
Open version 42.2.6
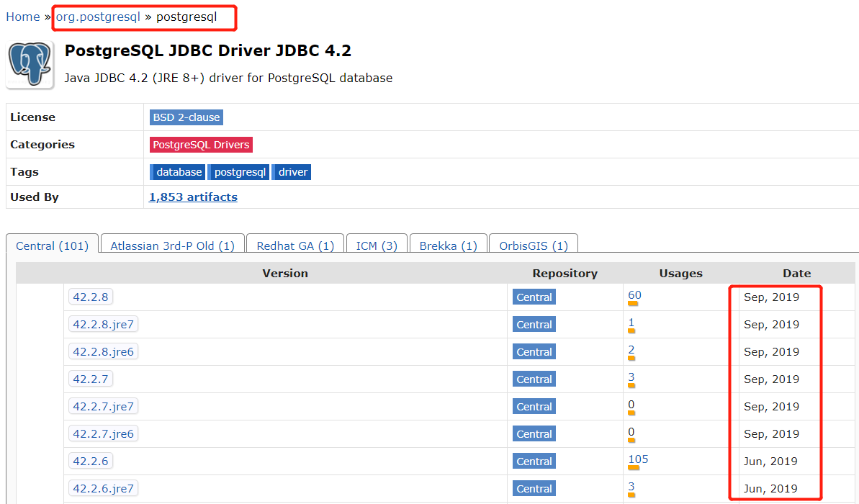[x=91, y=462]
